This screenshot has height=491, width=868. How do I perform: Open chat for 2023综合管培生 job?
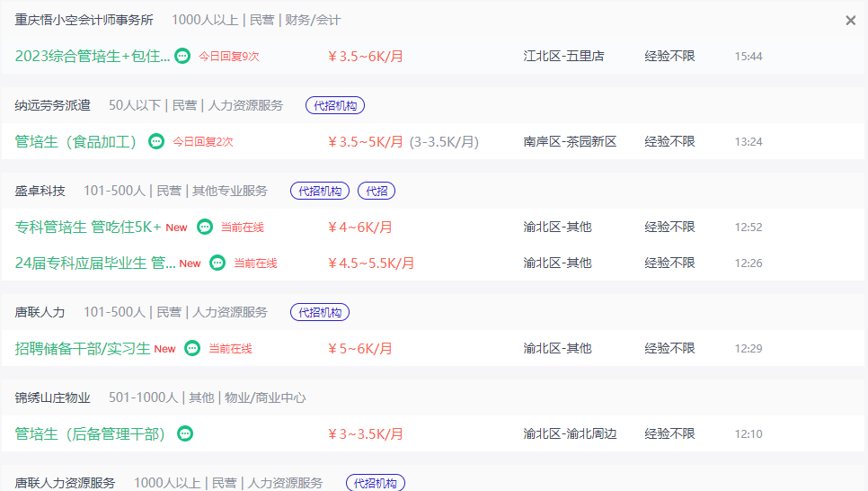click(x=182, y=56)
